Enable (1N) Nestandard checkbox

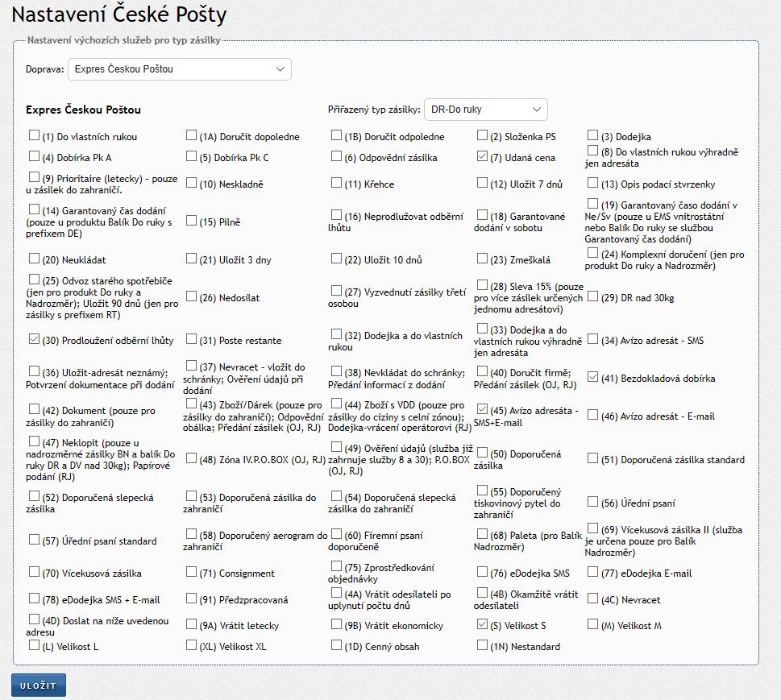coord(482,644)
